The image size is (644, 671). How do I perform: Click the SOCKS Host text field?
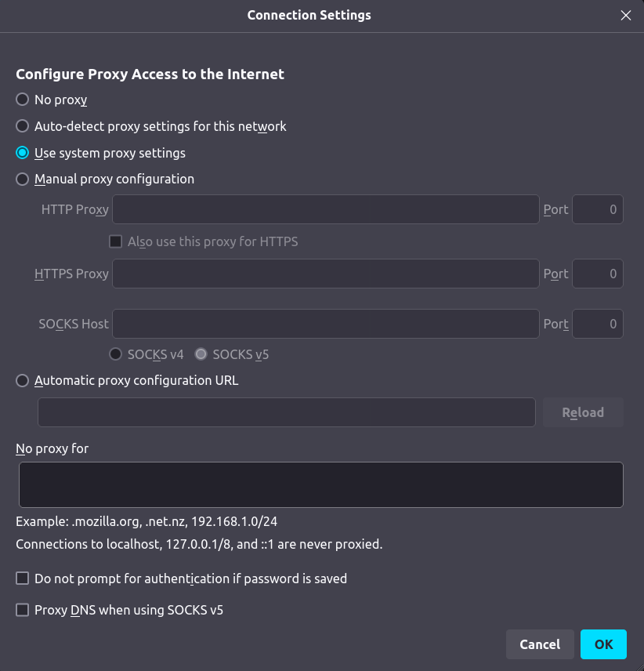tap(326, 324)
